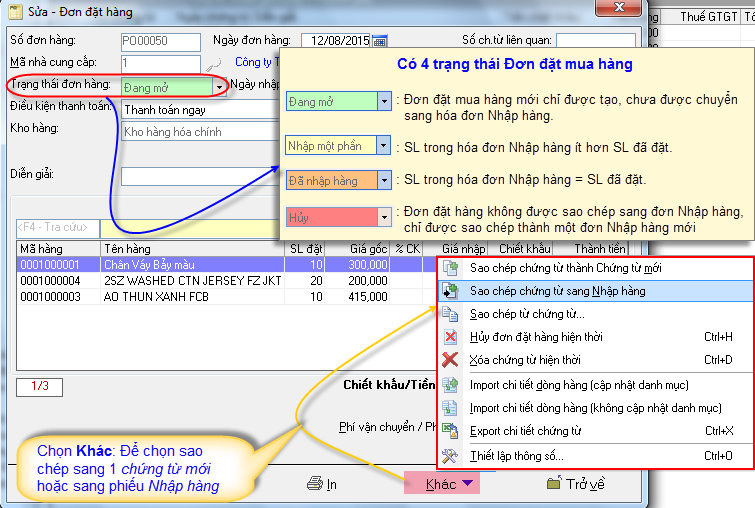Click into the Diễn giải text field
This screenshot has height=508, width=755.
point(200,176)
